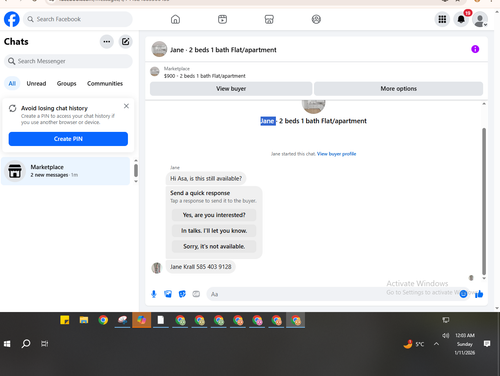The width and height of the screenshot is (500, 376).
Task: Dismiss the Avoid losing chat history card
Action: point(126,106)
